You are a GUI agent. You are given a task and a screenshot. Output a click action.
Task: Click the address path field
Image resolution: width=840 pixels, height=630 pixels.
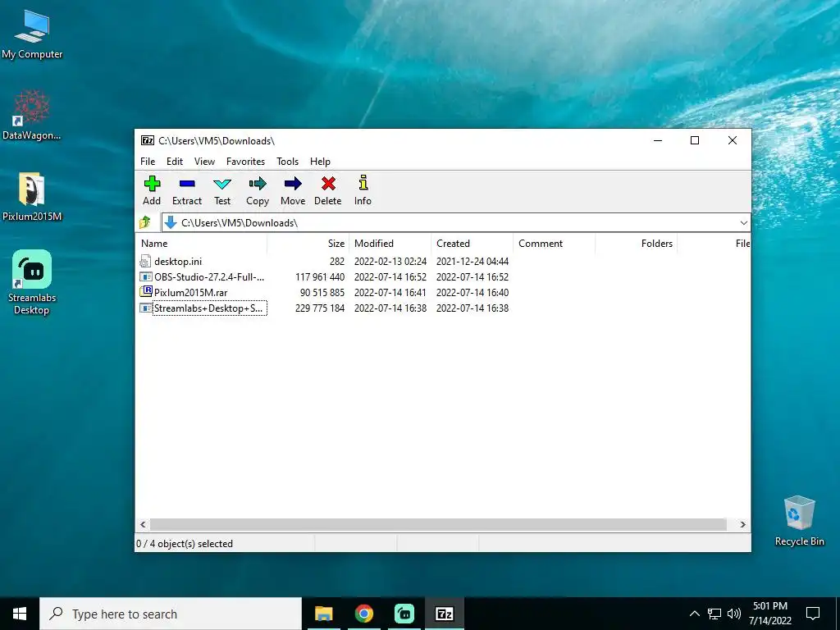[455, 223]
